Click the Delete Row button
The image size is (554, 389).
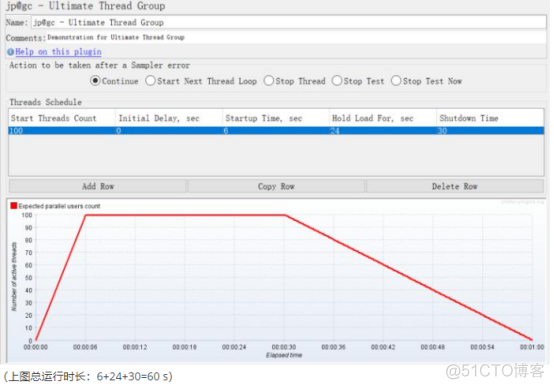(x=455, y=186)
